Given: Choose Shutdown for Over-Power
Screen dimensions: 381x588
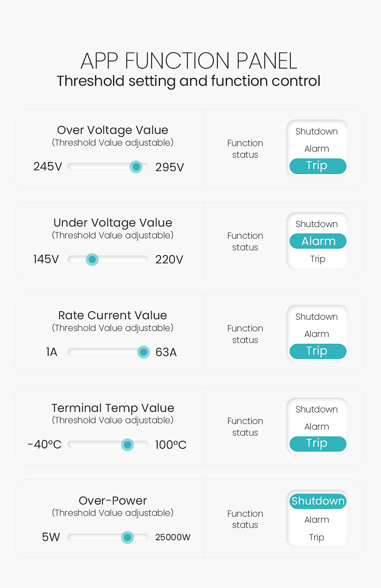Looking at the screenshot, I should pos(318,501).
